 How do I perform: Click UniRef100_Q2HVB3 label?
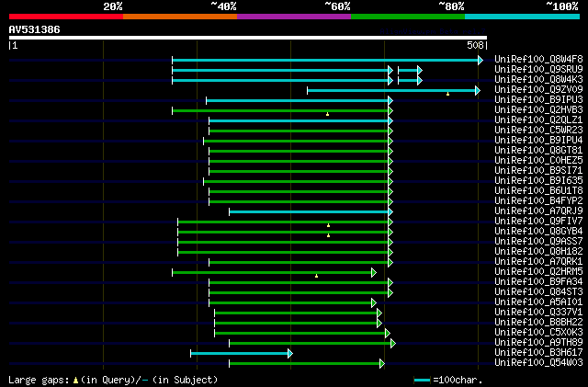538,110
